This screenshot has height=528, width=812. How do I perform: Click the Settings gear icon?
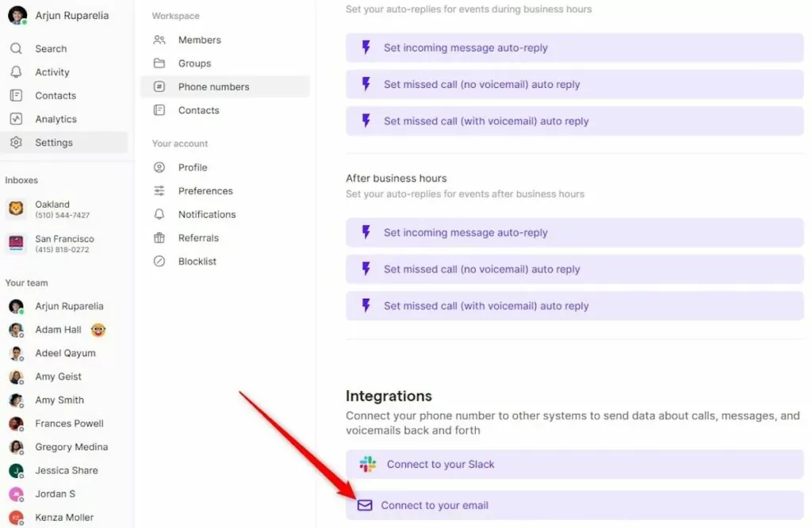tap(16, 143)
